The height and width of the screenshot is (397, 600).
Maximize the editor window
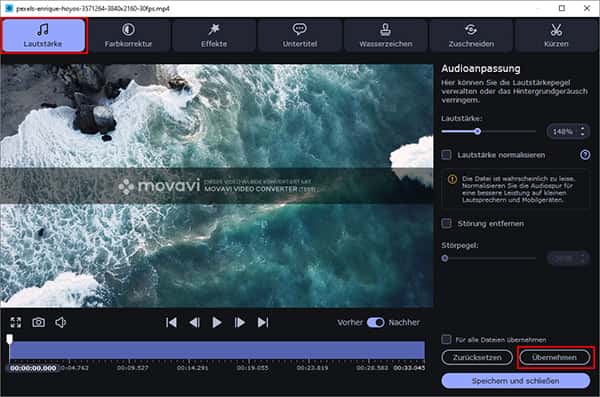pyautogui.click(x=561, y=8)
